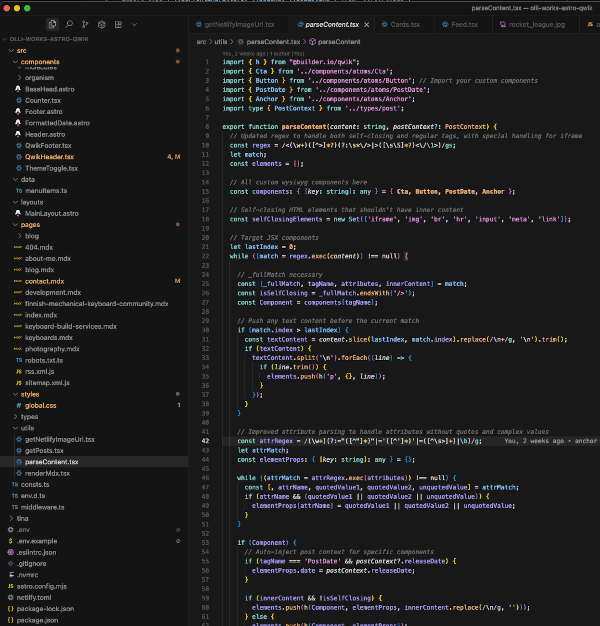
Task: Click line number 42 in gutter
Action: tap(205, 441)
